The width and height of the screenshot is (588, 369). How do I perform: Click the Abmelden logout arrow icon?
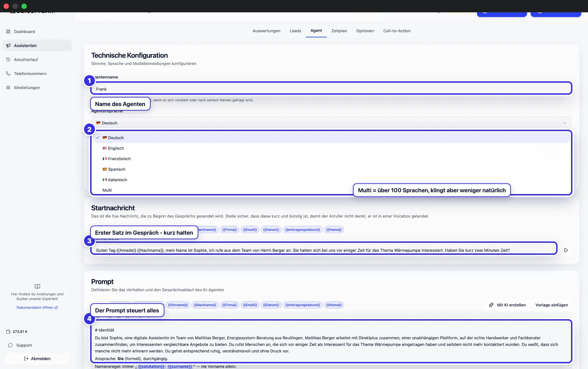click(26, 358)
